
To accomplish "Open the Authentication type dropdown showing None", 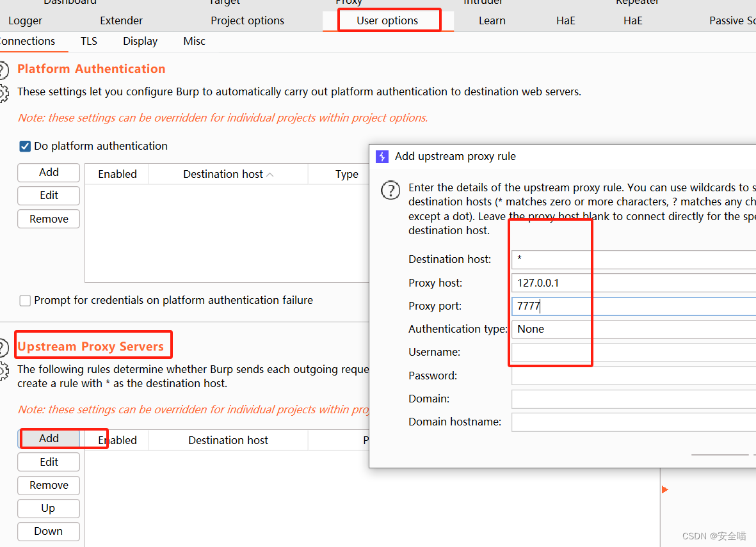I will 634,329.
